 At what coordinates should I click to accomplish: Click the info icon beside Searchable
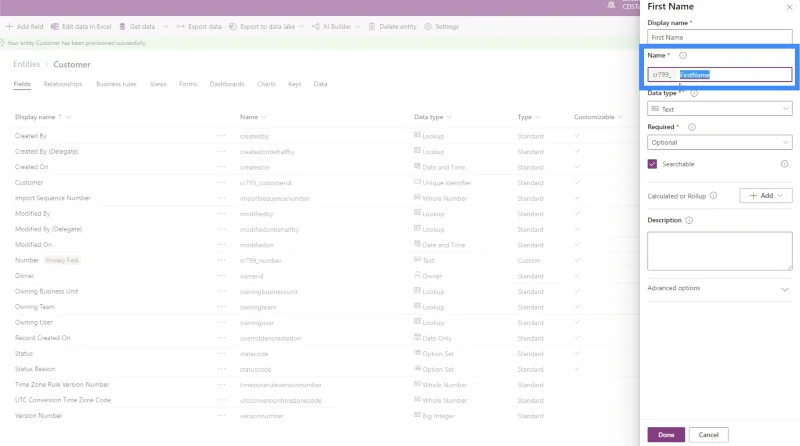(x=784, y=164)
